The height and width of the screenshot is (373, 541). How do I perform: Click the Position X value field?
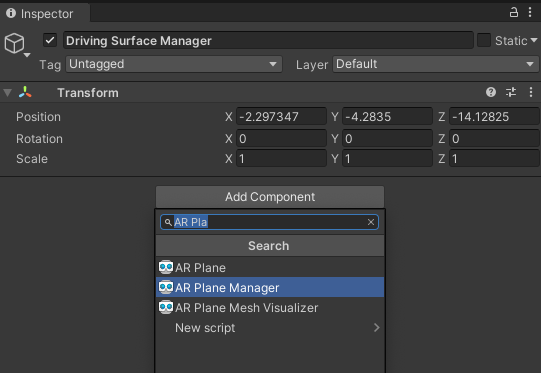(x=281, y=117)
